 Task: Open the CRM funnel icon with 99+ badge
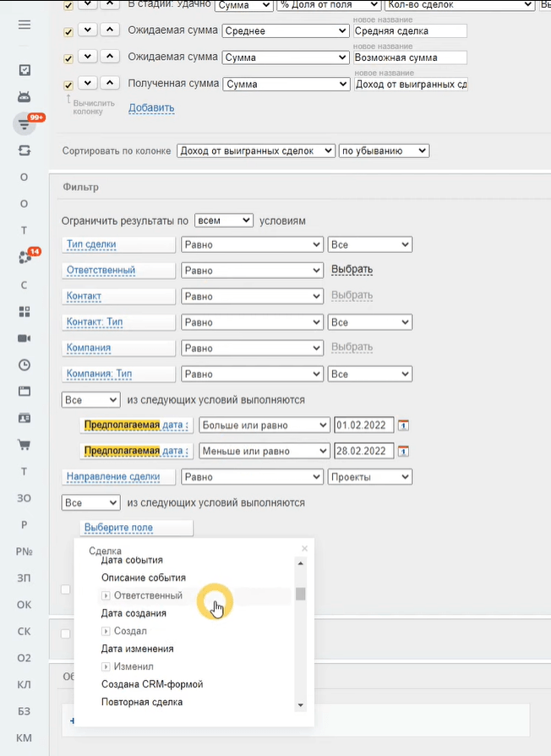(24, 124)
